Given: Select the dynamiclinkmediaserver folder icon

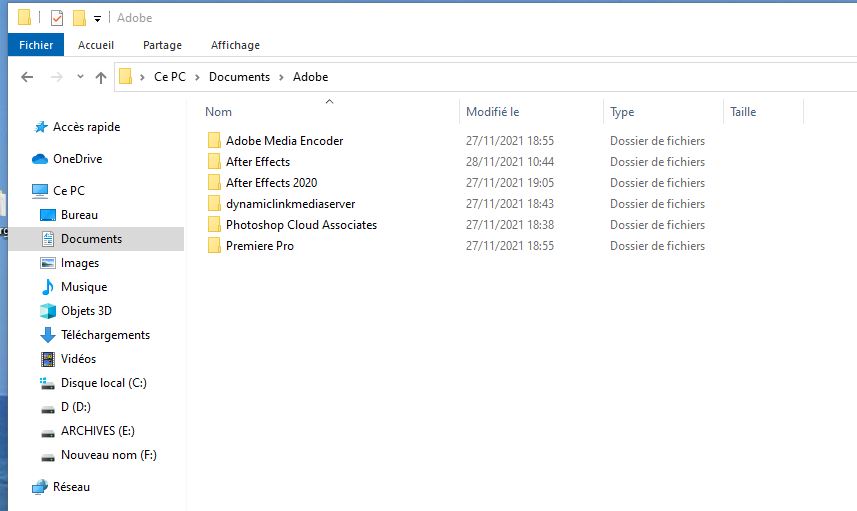Looking at the screenshot, I should [214, 204].
